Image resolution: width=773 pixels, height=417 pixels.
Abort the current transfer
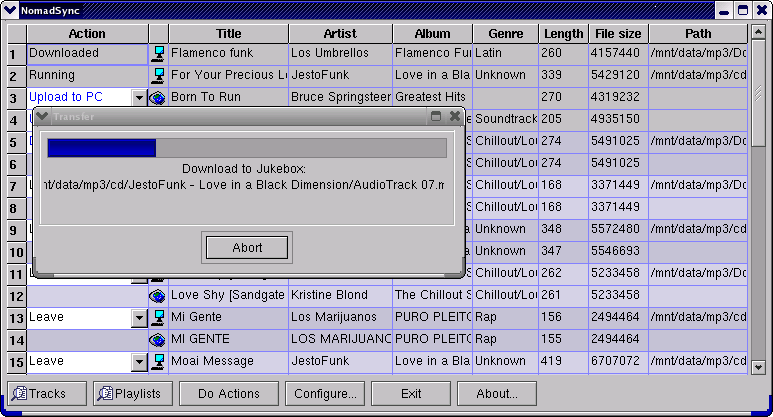coord(247,248)
